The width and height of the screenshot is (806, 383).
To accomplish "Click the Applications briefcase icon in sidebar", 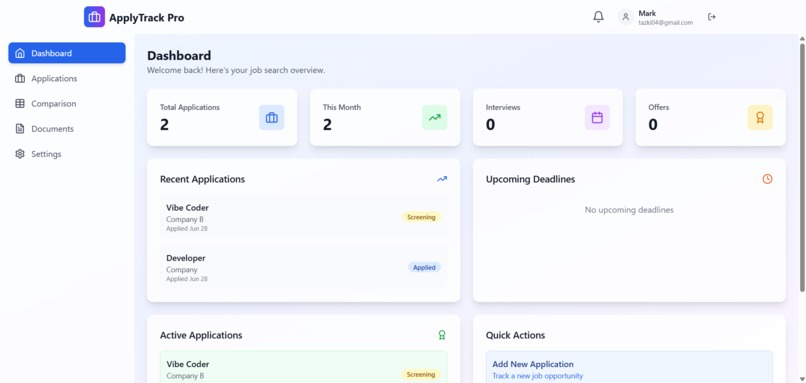I will pos(20,79).
